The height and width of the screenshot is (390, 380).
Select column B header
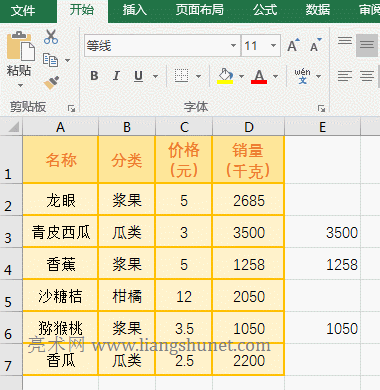[x=127, y=127]
